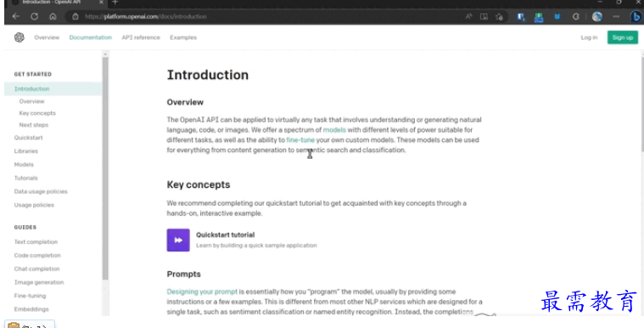The image size is (644, 328).
Task: Switch to the API reference tab
Action: pyautogui.click(x=141, y=37)
